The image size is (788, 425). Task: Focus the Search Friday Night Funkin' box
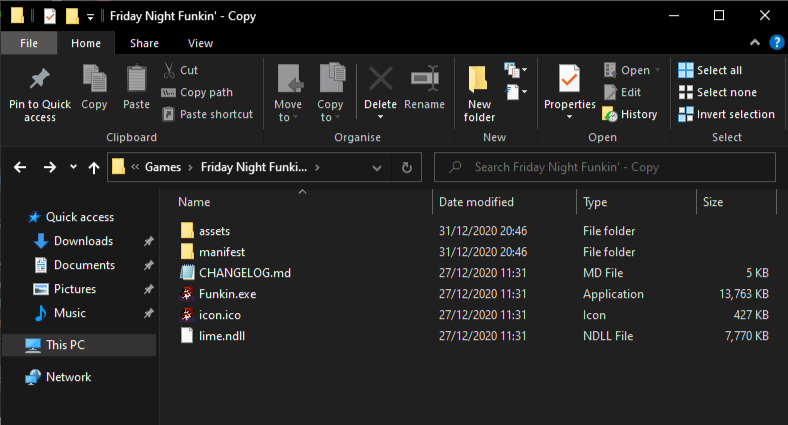(x=605, y=167)
